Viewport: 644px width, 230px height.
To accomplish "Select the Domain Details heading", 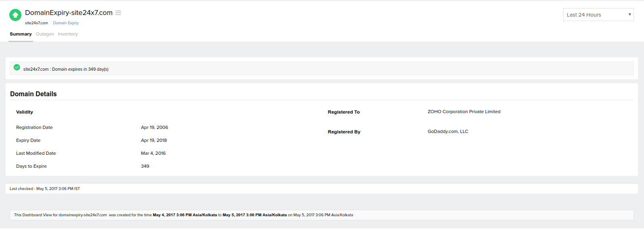I will click(x=34, y=94).
